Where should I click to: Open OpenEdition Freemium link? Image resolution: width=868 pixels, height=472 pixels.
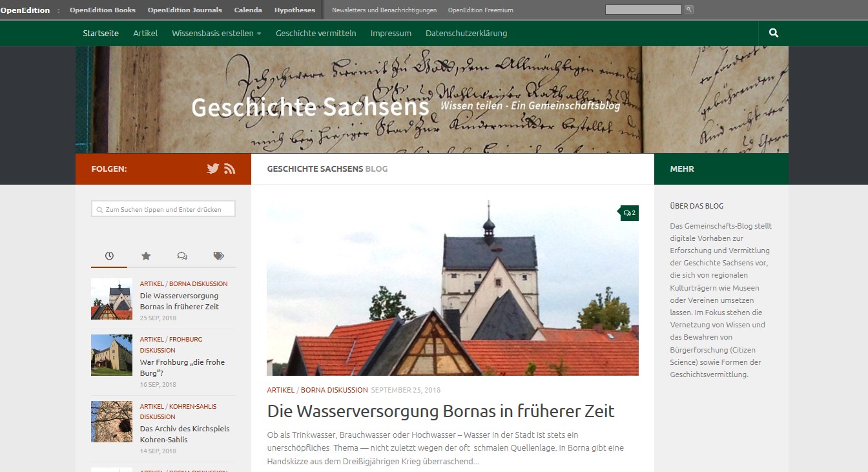(x=480, y=10)
